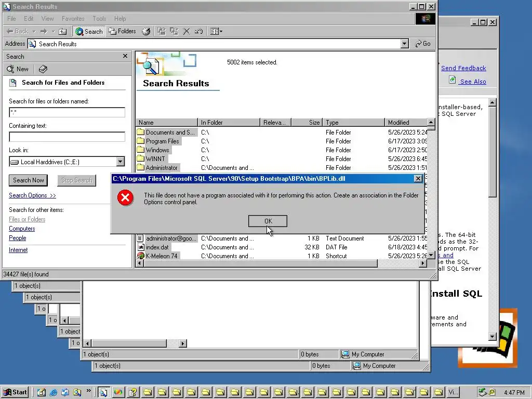532x399 pixels.
Task: Click the Show Desktop quick launch icon
Action: coord(42,392)
